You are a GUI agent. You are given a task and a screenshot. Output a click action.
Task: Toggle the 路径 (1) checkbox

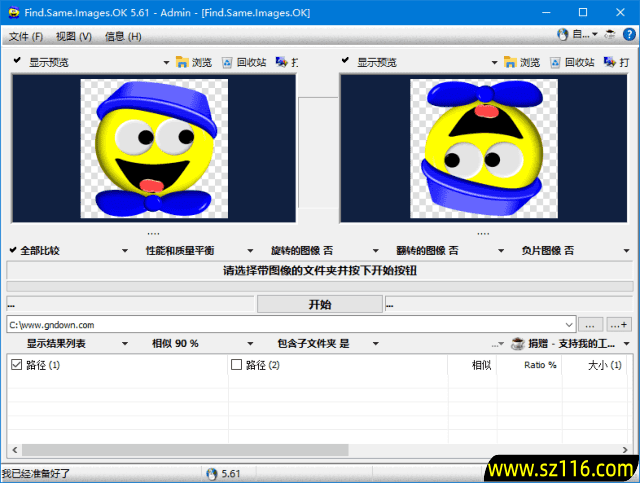click(16, 365)
